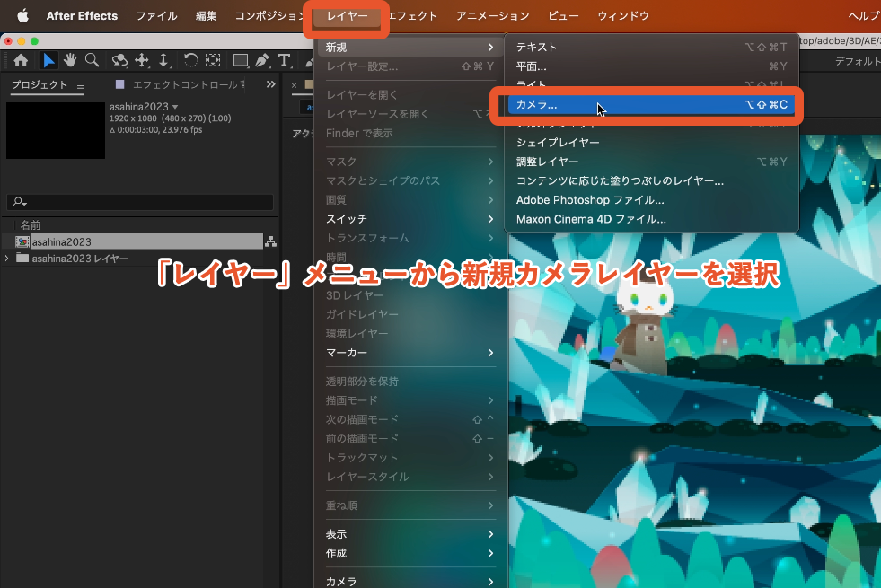Choose 平面... from the submenu
881x588 pixels.
(651, 66)
